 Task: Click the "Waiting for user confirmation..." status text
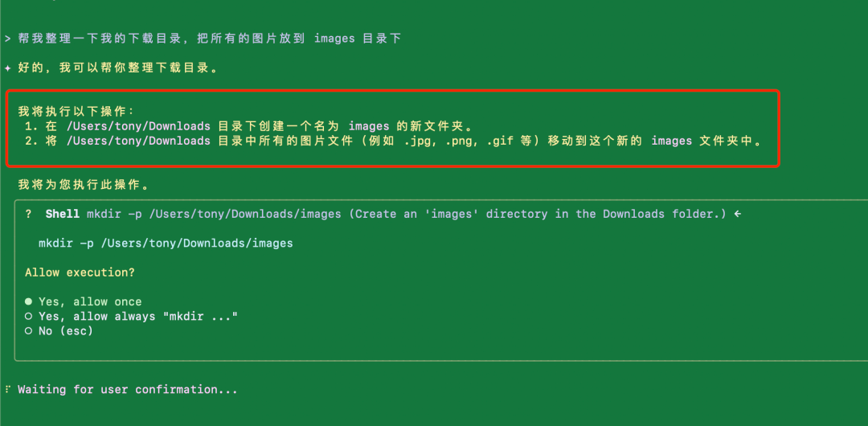(128, 389)
